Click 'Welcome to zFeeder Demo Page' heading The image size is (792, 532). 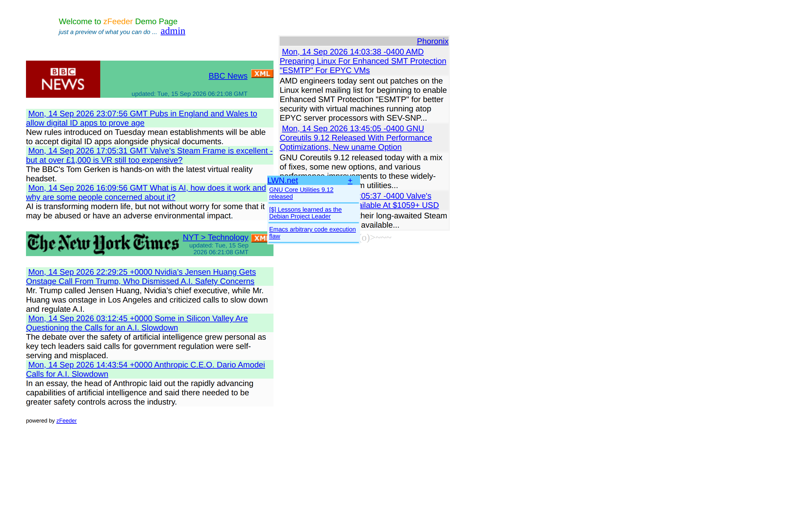point(118,21)
